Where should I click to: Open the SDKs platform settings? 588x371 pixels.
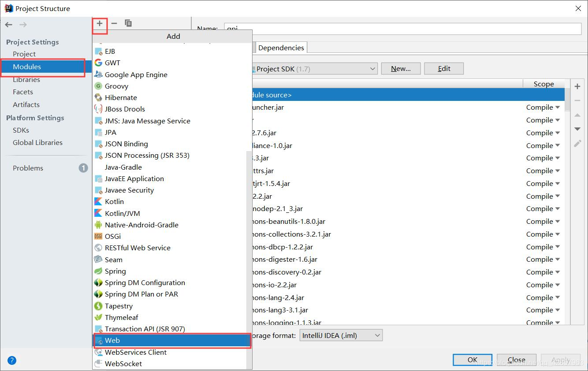(21, 130)
